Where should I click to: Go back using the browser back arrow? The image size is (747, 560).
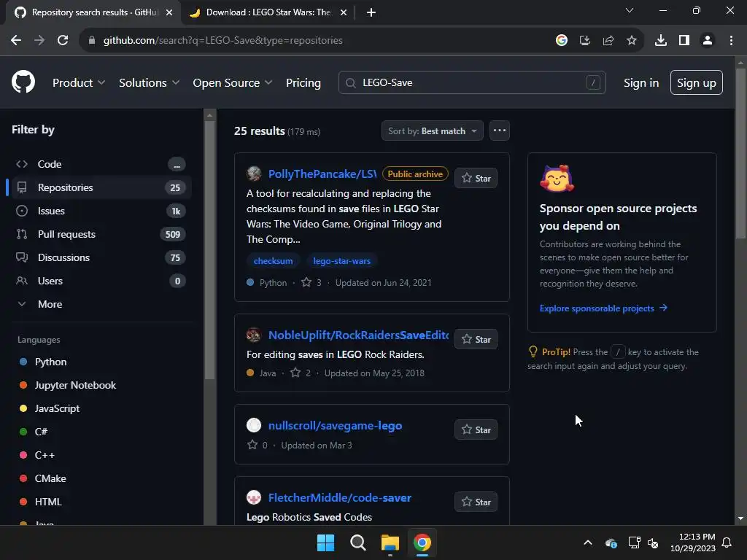[16, 41]
